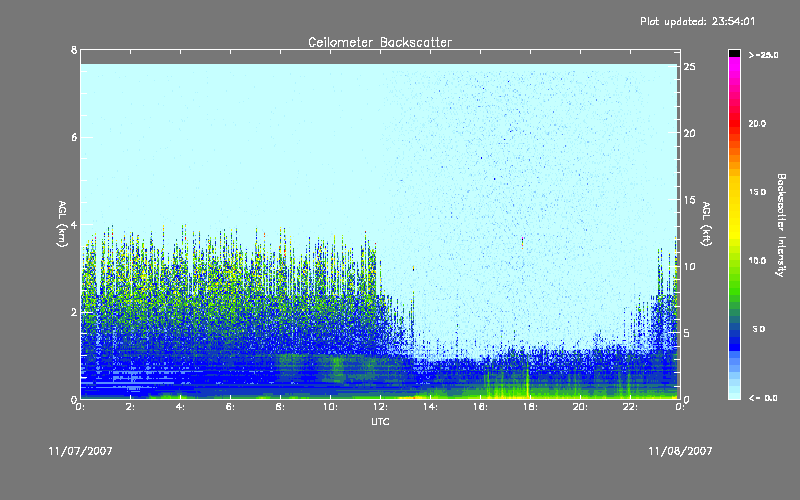Click the 8 tick on the km axis
The image size is (800, 500).
pos(74,50)
